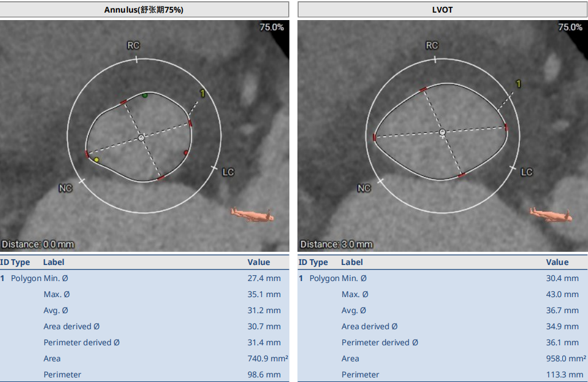
Task: Click the green hinge point marker on annulus
Action: pos(145,95)
